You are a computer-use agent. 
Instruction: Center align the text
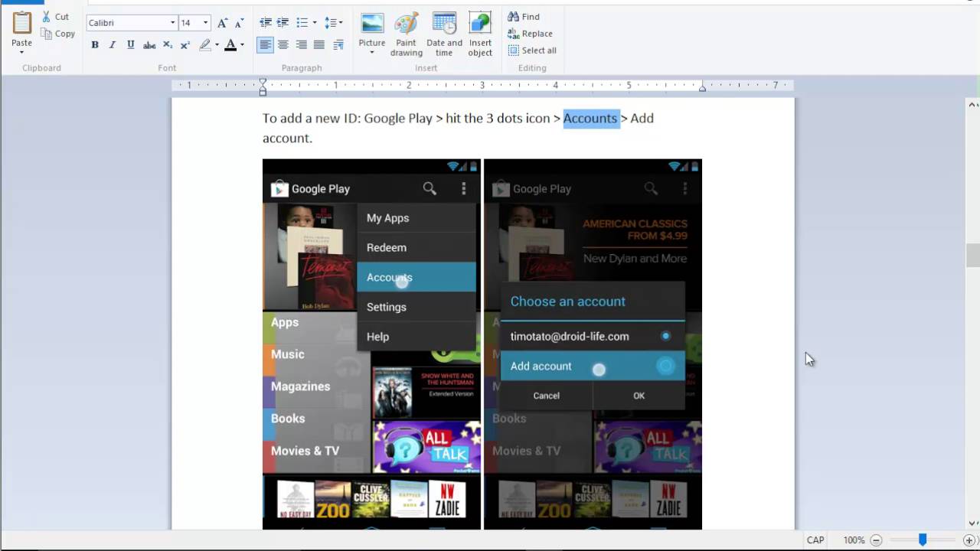pos(283,45)
